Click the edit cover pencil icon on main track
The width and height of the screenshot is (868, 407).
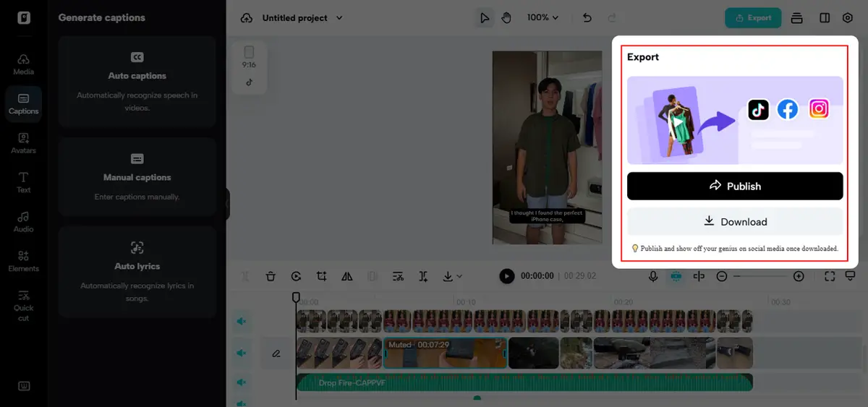coord(276,354)
